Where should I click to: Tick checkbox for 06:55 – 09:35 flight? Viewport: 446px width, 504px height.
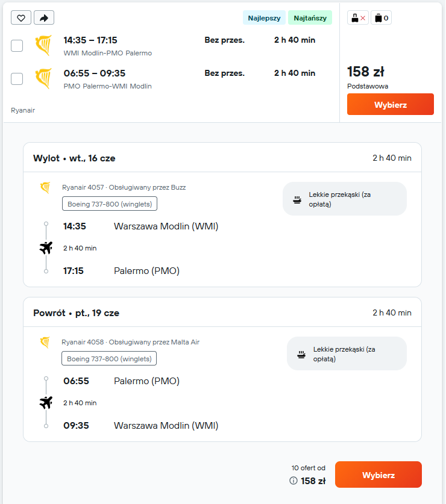17,79
